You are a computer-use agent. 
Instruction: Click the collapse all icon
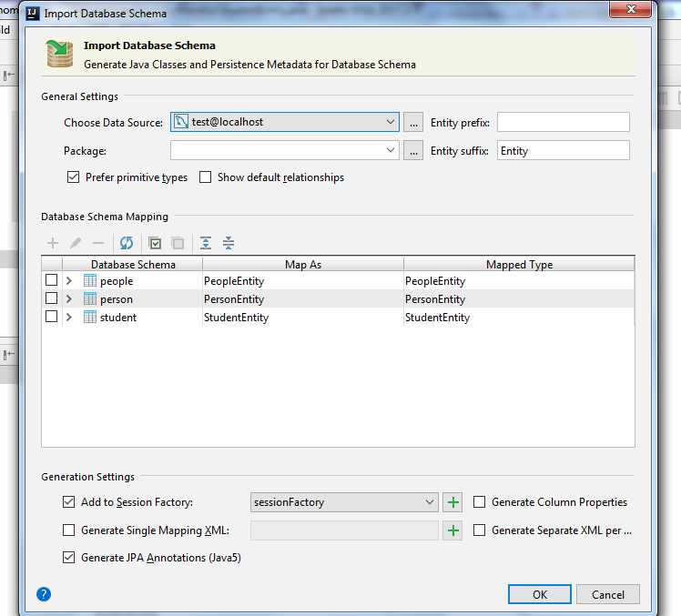coord(229,243)
